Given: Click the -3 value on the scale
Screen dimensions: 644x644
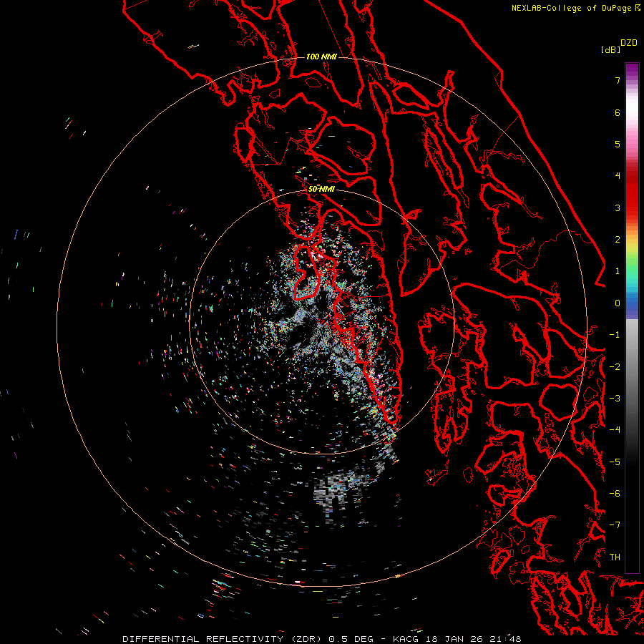Looking at the screenshot, I should (x=615, y=399).
